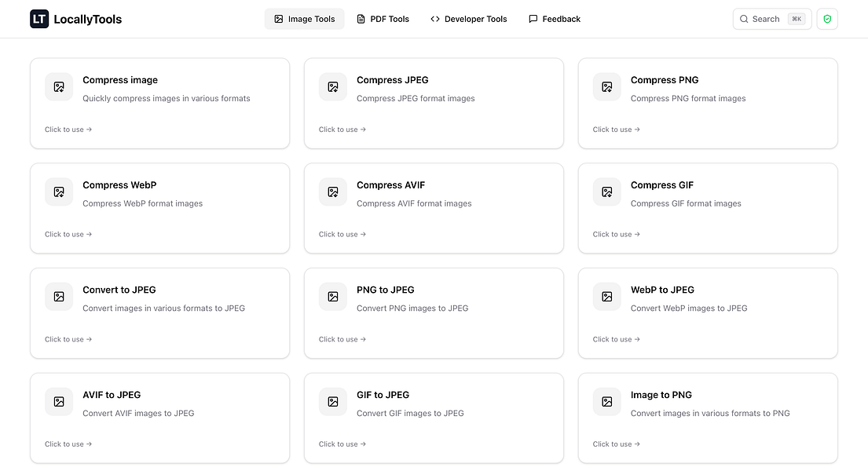The image size is (868, 471).
Task: Switch to Image Tools
Action: pos(304,17)
